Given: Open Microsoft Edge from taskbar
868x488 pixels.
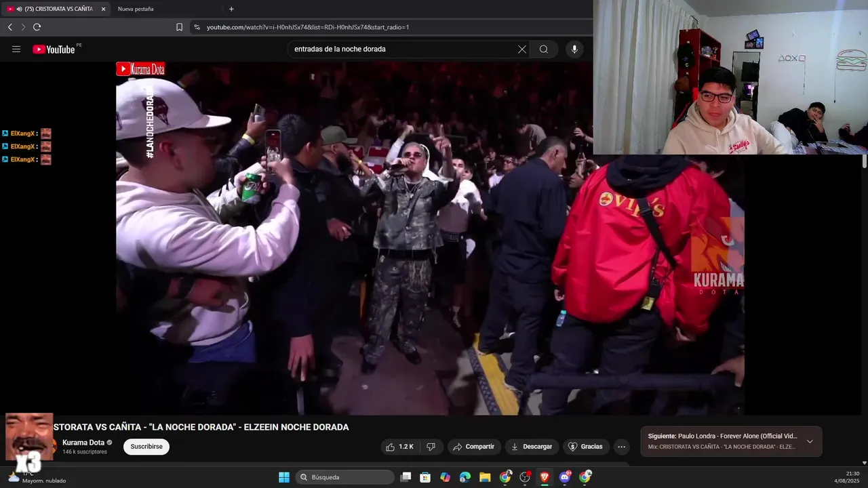Looking at the screenshot, I should coord(465,477).
